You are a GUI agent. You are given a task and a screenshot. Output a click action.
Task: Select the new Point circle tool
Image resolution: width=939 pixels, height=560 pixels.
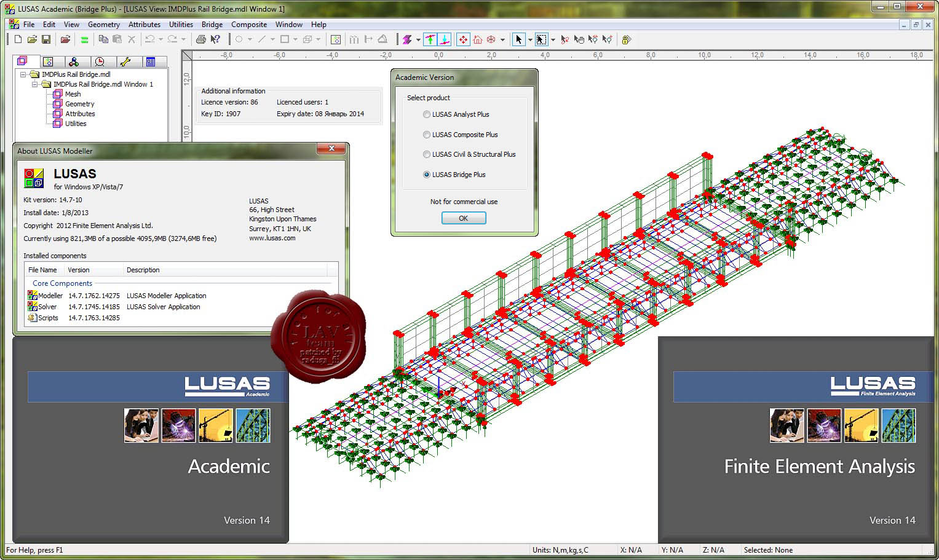pyautogui.click(x=239, y=39)
